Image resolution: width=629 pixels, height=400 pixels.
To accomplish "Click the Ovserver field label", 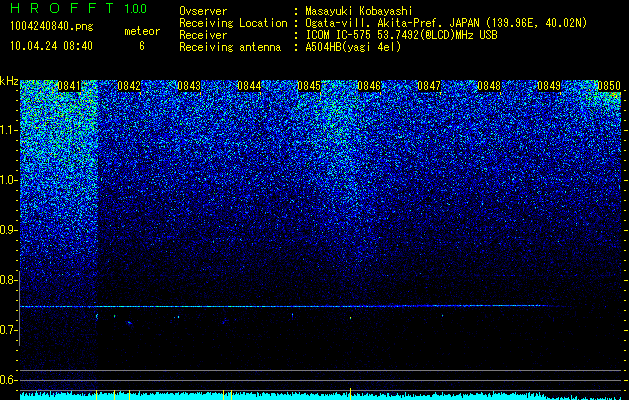I will [203, 11].
